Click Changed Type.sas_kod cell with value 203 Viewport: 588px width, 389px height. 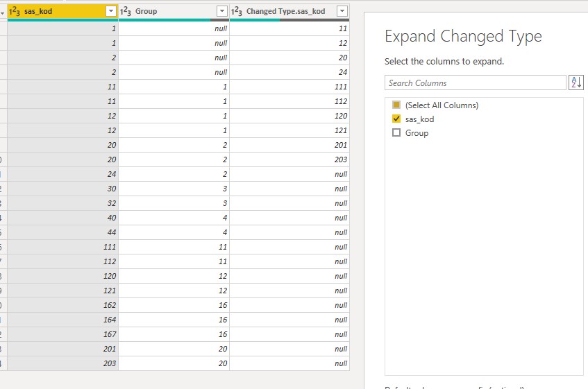[289, 159]
